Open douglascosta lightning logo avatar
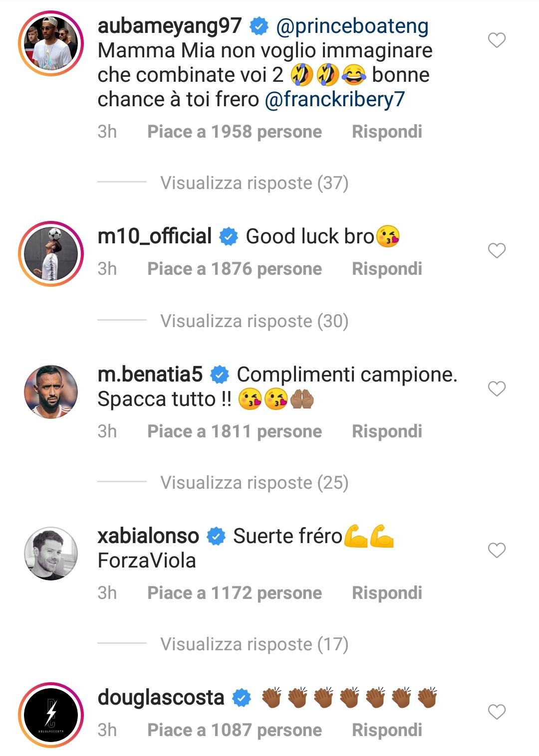 [51, 715]
